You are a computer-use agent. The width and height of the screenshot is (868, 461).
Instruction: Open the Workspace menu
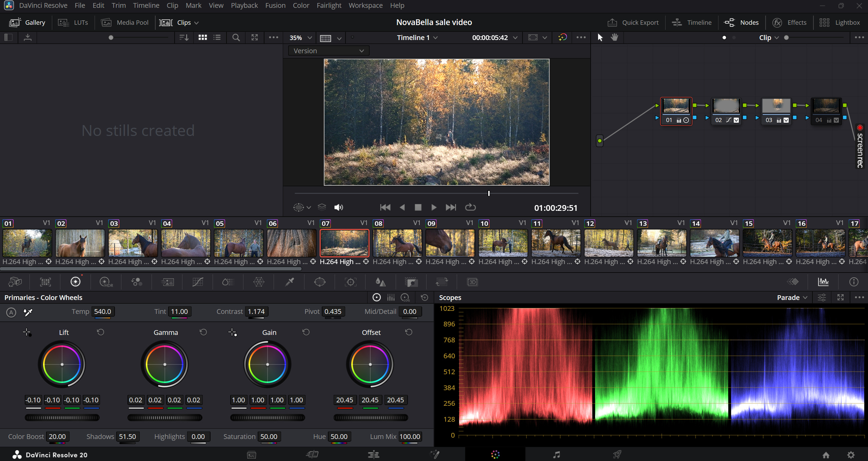(366, 5)
